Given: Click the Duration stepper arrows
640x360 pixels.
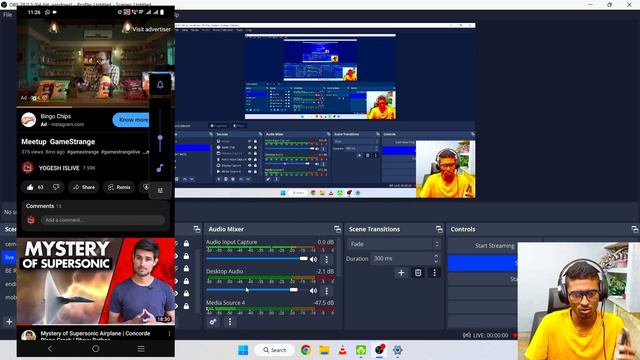Looking at the screenshot, I should point(436,259).
